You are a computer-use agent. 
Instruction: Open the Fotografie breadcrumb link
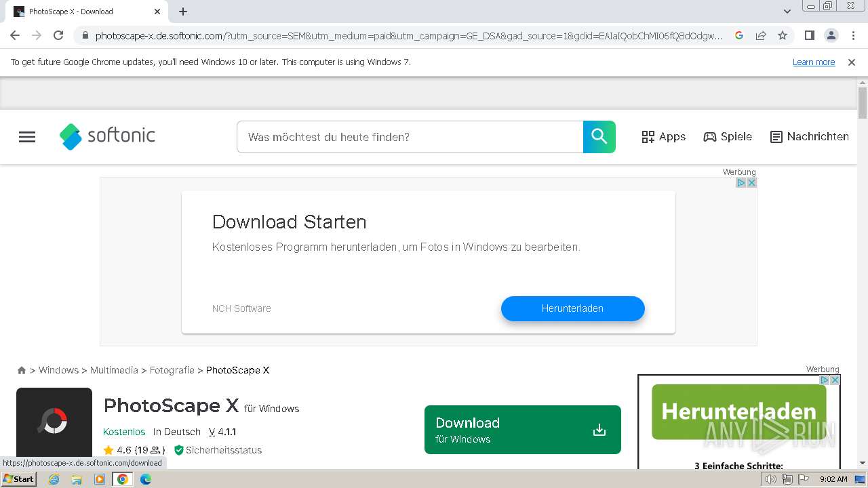tap(172, 370)
